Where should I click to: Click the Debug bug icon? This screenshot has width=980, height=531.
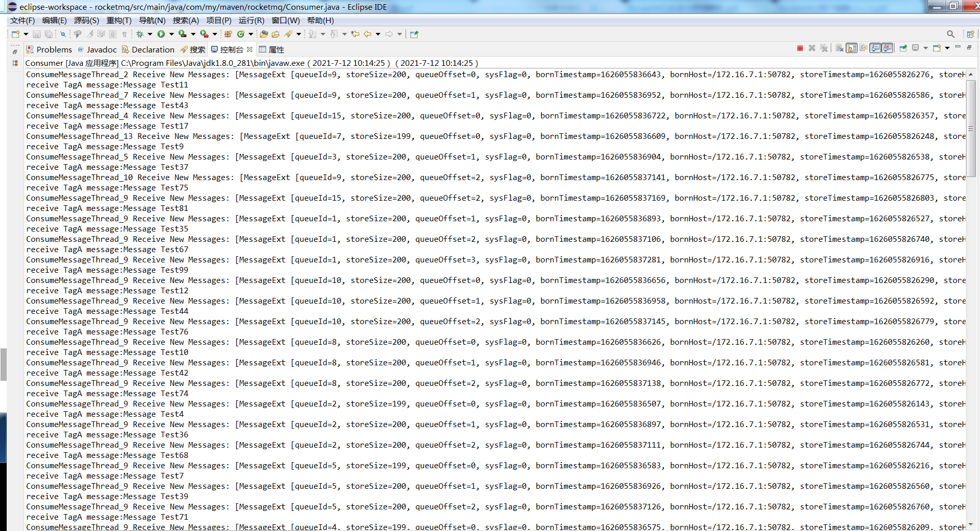(139, 34)
